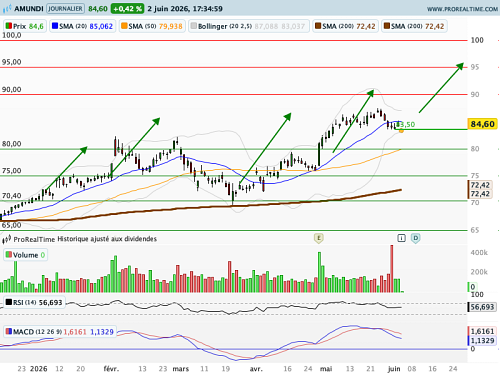The image size is (500, 375).
Task: Click the 1,1329 MACD signal axis value
Action: [482, 341]
